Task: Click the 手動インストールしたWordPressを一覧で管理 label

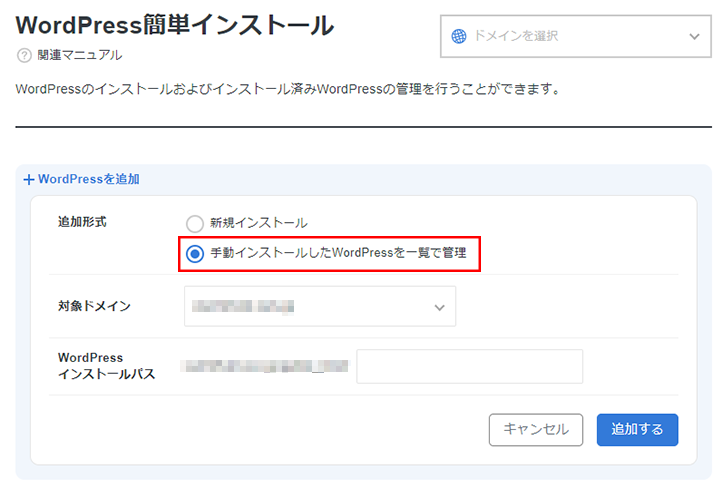Action: 338,253
